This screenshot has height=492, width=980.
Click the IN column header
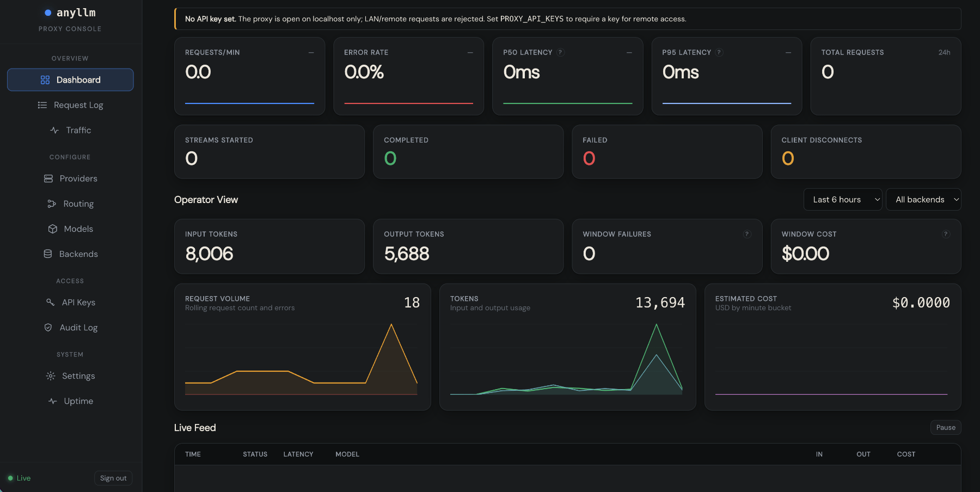click(x=819, y=454)
